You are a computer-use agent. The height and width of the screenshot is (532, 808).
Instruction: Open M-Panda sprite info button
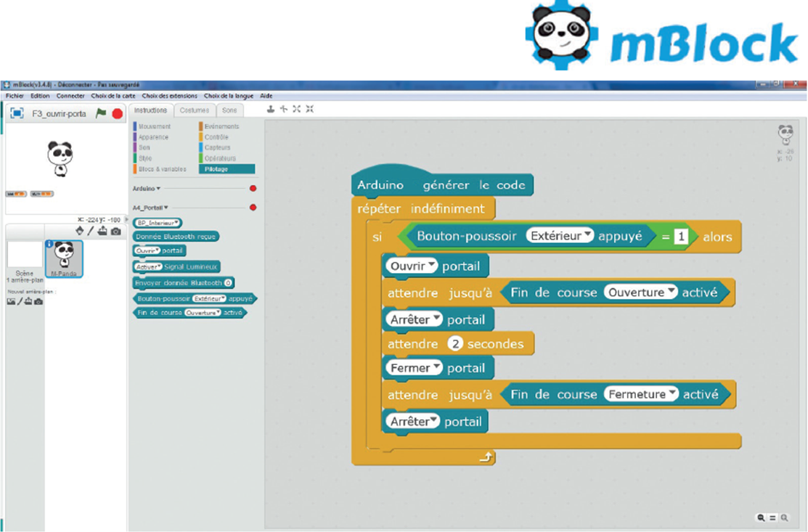[49, 245]
